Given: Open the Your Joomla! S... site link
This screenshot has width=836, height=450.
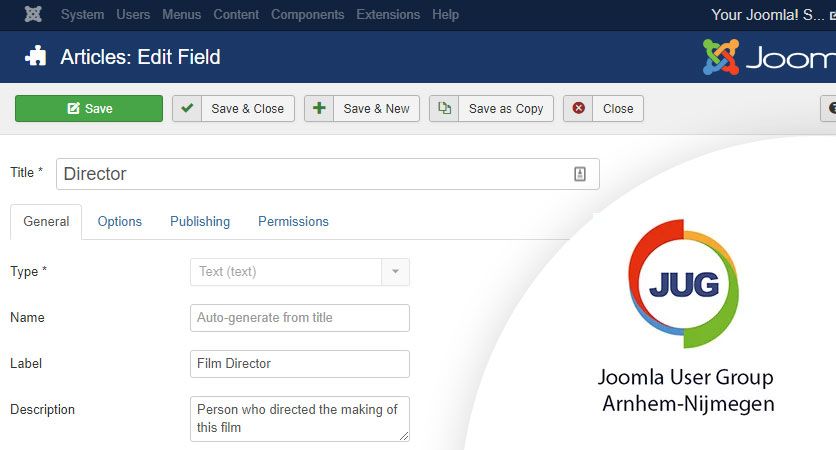Looking at the screenshot, I should pyautogui.click(x=773, y=15).
